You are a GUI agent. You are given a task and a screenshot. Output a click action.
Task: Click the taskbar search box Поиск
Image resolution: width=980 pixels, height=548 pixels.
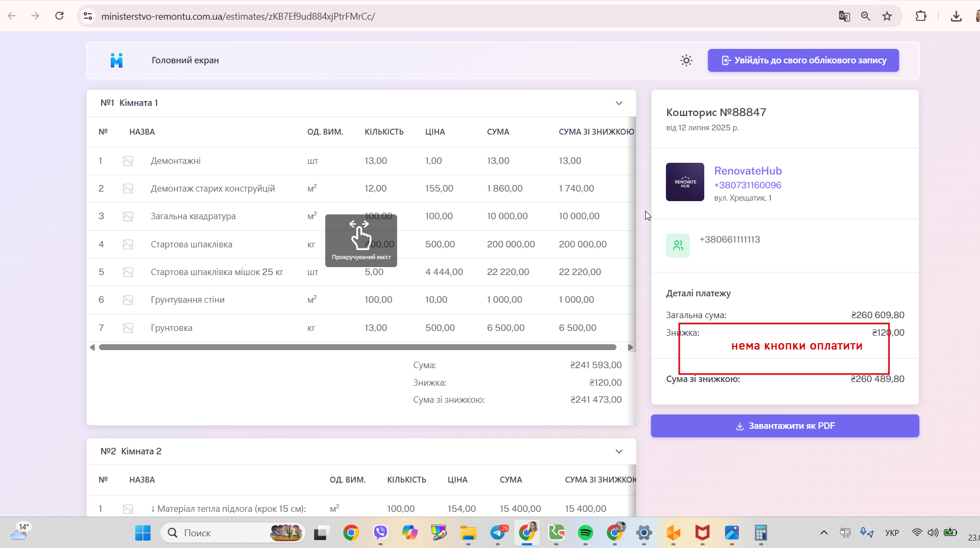click(x=232, y=533)
